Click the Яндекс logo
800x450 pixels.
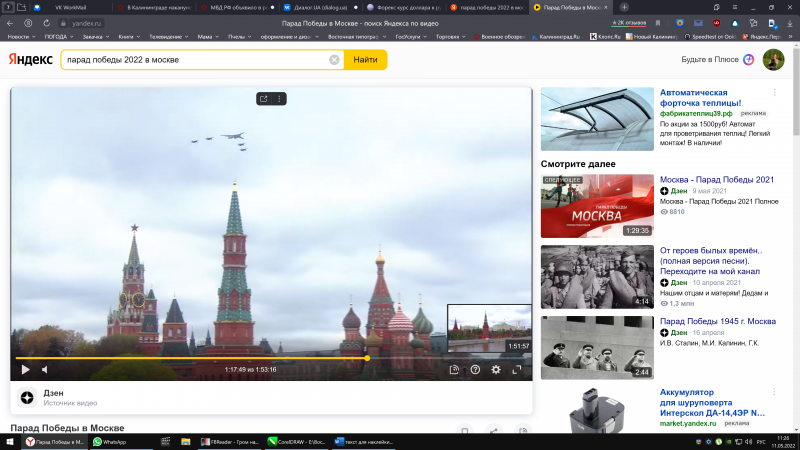pos(31,60)
